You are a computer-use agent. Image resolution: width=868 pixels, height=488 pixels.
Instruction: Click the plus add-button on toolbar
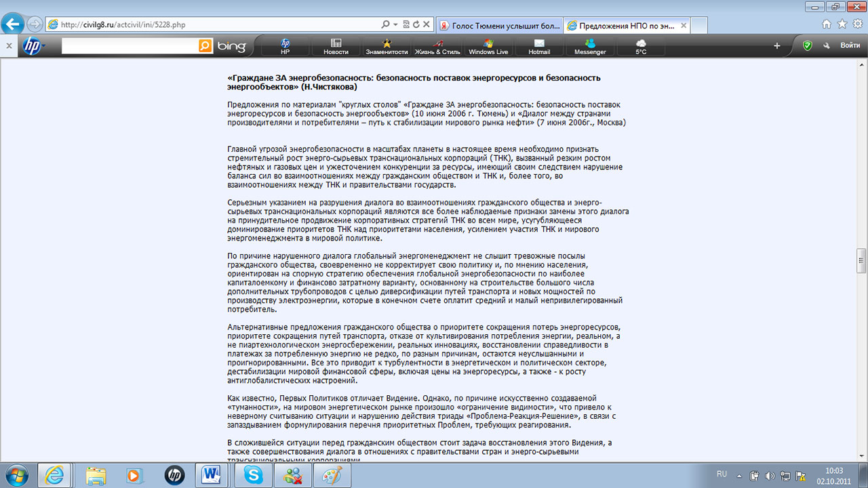pyautogui.click(x=777, y=45)
